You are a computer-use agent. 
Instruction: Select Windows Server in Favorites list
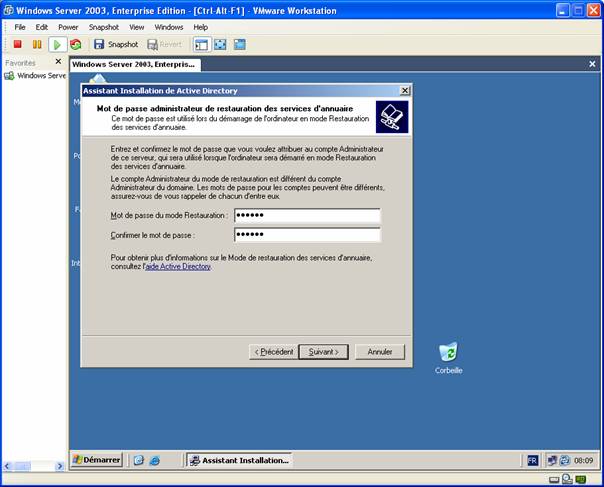35,76
